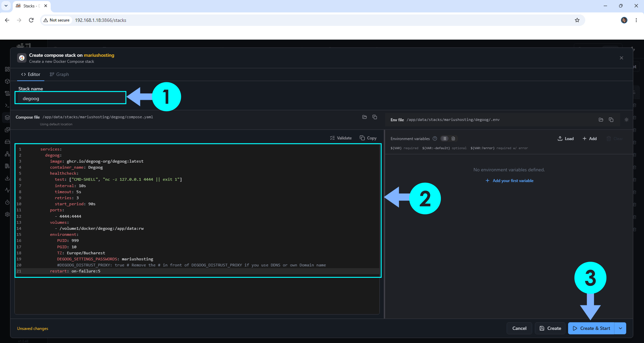Open the logs scroll icon in sidebar
This screenshot has width=644, height=343.
point(7,93)
